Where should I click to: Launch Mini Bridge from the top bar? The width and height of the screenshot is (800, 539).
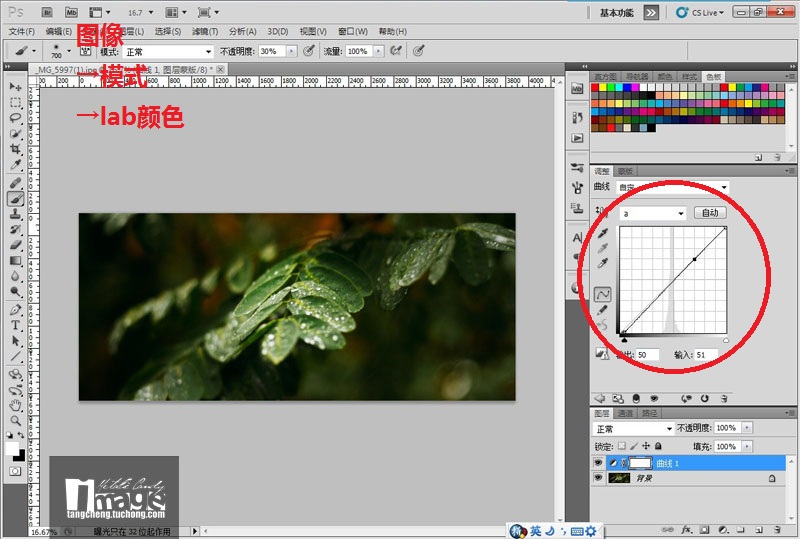click(71, 12)
